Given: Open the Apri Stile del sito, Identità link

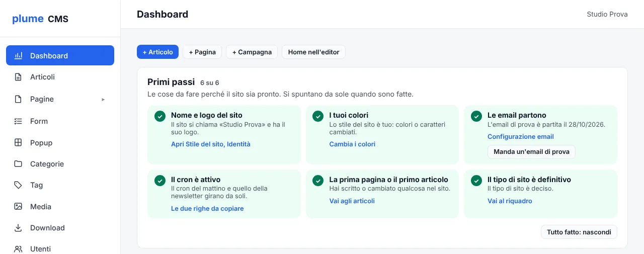Looking at the screenshot, I should coord(211,144).
